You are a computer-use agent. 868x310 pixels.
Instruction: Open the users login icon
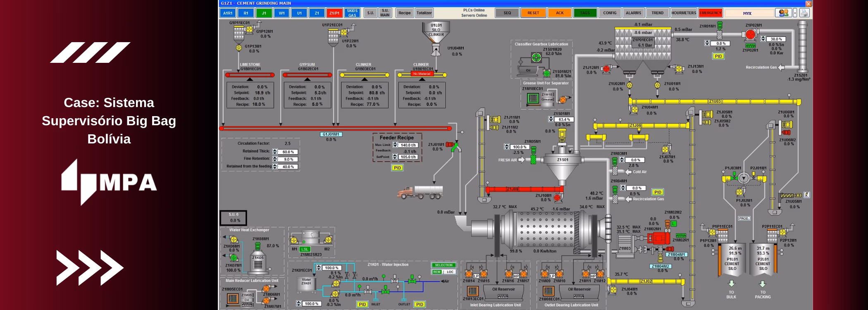click(783, 13)
